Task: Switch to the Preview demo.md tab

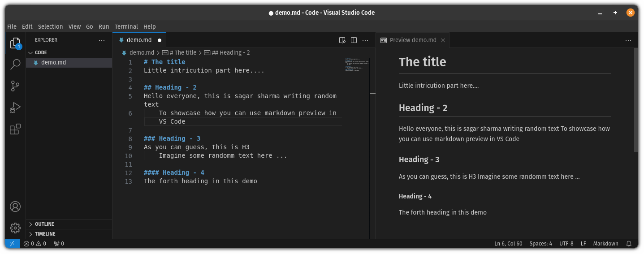Action: click(x=412, y=40)
